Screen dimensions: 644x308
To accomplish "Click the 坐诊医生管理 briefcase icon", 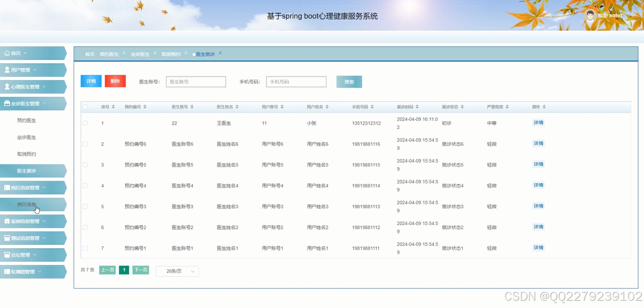I will tap(7, 103).
